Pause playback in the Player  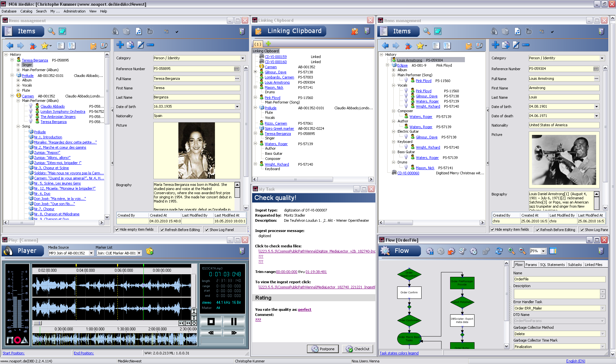click(233, 321)
